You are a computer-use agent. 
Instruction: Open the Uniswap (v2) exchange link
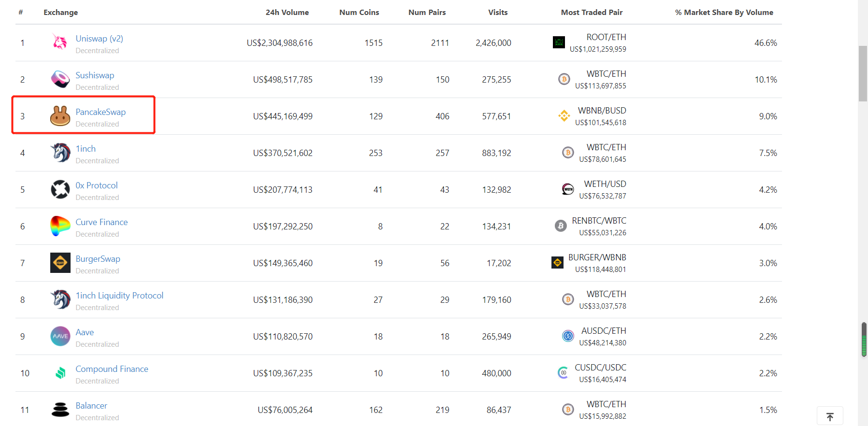coord(99,39)
